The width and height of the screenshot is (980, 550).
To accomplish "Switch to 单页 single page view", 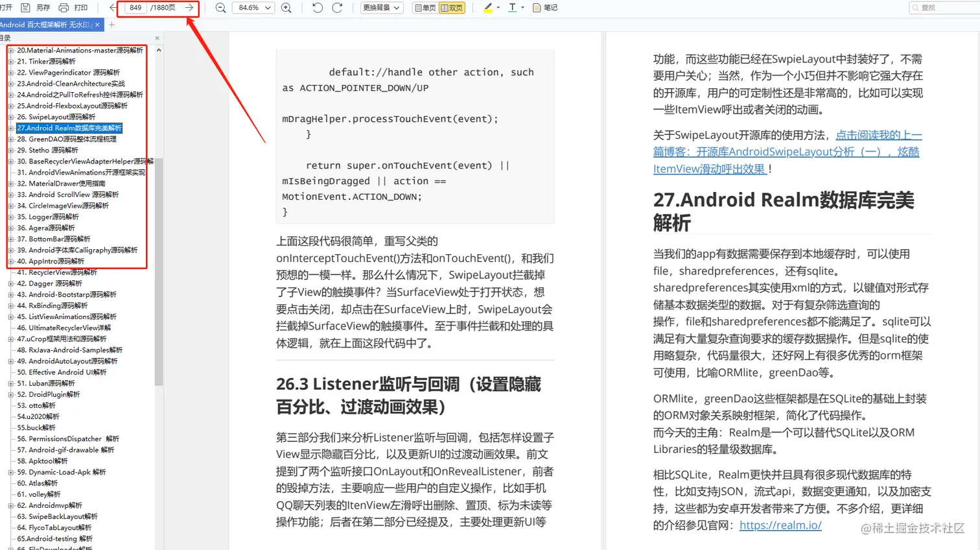I will pyautogui.click(x=425, y=8).
